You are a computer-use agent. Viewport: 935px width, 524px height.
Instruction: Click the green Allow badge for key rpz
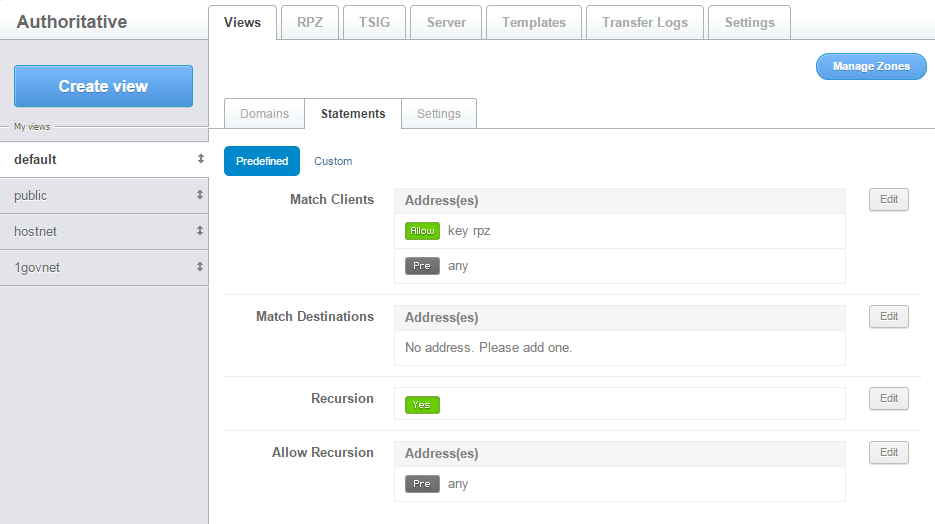pyautogui.click(x=422, y=231)
